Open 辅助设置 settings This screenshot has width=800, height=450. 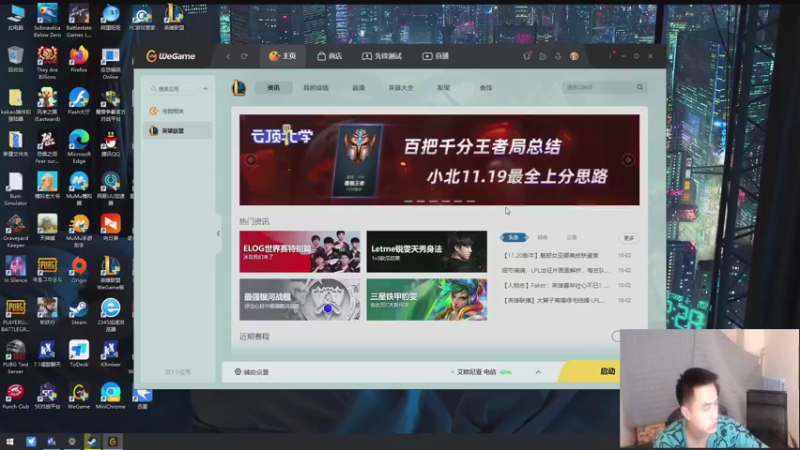(252, 372)
